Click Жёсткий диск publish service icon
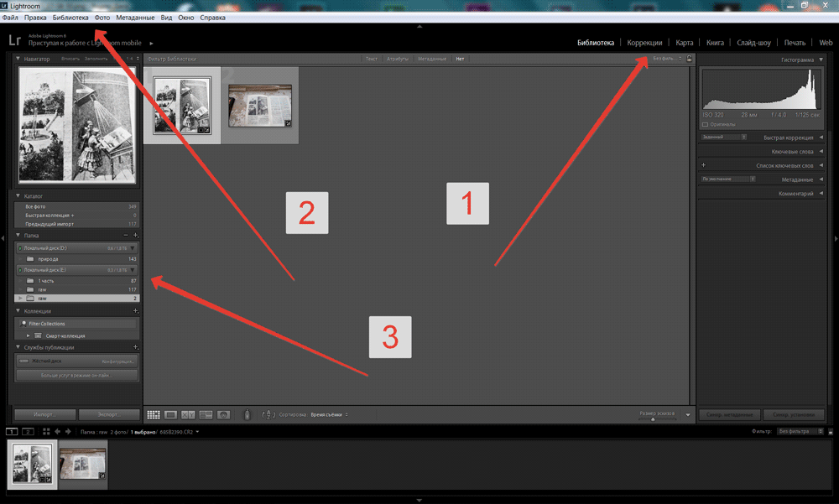The width and height of the screenshot is (839, 504). [23, 361]
